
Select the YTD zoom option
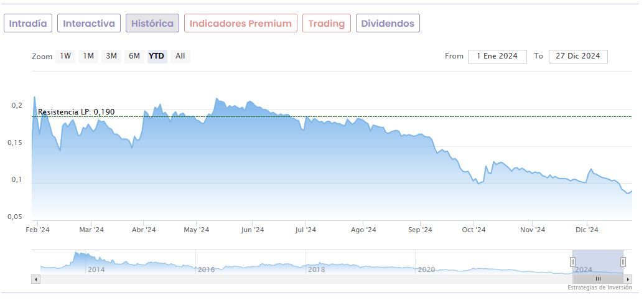click(x=157, y=56)
